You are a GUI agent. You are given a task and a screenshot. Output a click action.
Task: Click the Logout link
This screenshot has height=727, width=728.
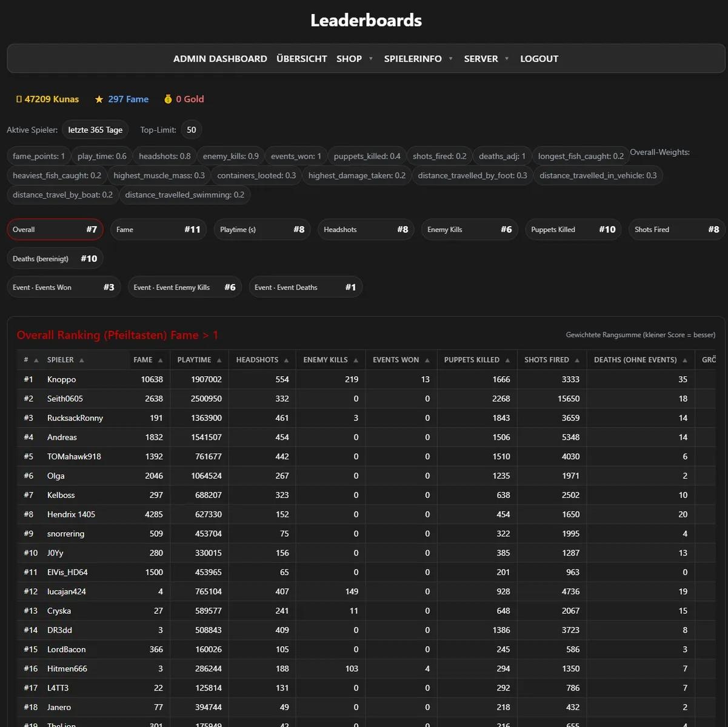coord(539,59)
